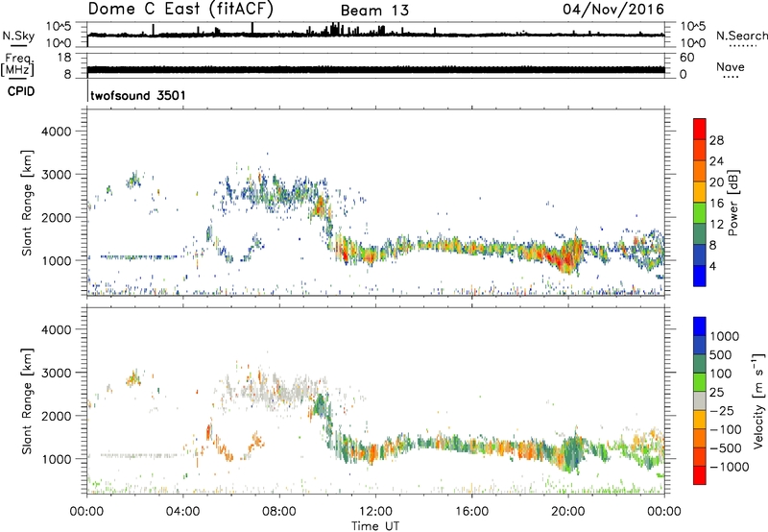Click the 'Velocity [m s-1]' colorbar label
The image size is (768, 532).
pos(758,399)
